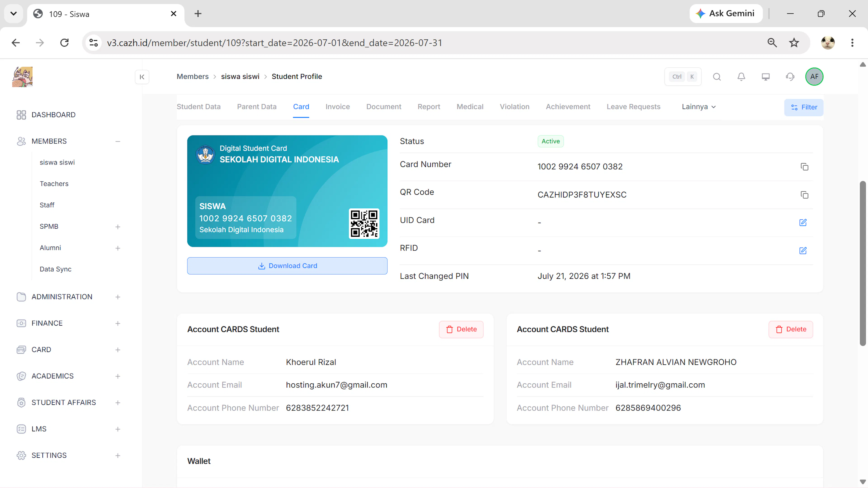Click the Academics icon in sidebar
The height and width of the screenshot is (488, 868).
pos(21,376)
